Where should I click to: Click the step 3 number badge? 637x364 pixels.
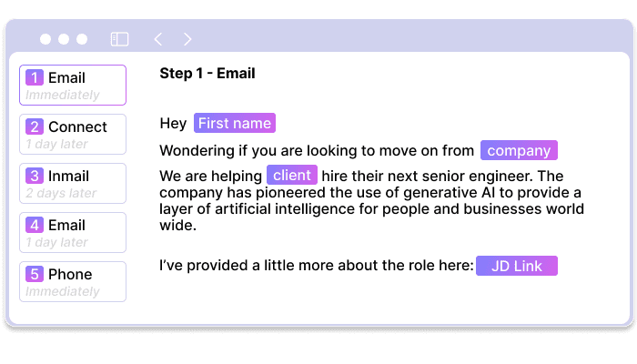[35, 177]
